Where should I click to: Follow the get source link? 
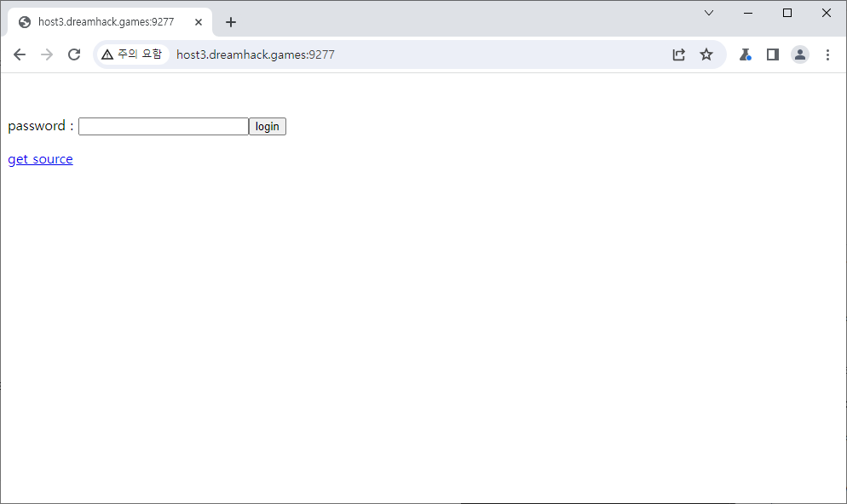(x=40, y=159)
